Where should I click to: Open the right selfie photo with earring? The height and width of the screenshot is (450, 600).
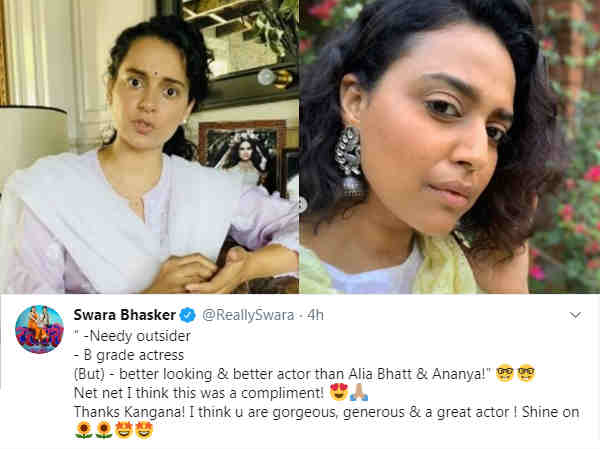tap(450, 147)
